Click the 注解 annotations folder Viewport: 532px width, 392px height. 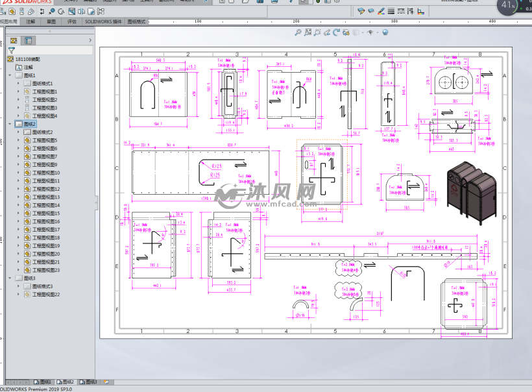tap(28, 67)
